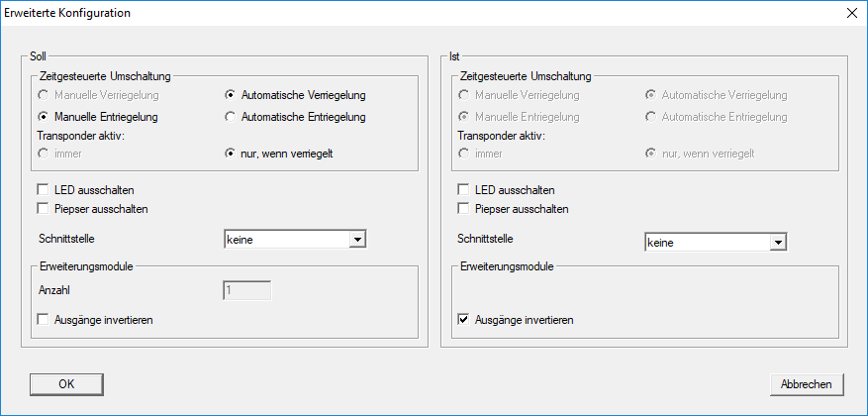
Task: Uncheck Ausgänge invertieren in Ist panel
Action: tap(463, 320)
